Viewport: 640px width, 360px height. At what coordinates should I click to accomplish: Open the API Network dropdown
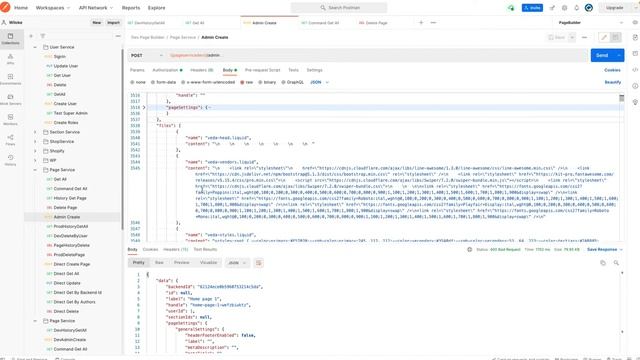tap(96, 8)
